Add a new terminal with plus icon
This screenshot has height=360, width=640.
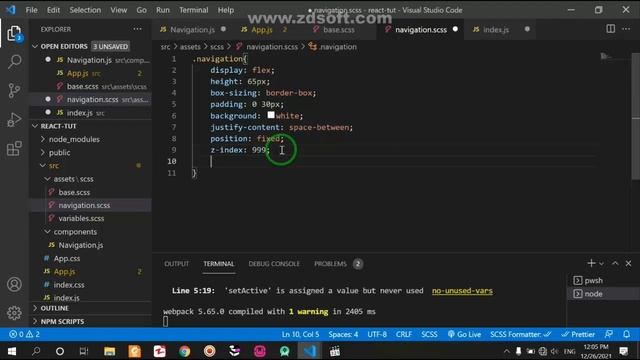591,263
